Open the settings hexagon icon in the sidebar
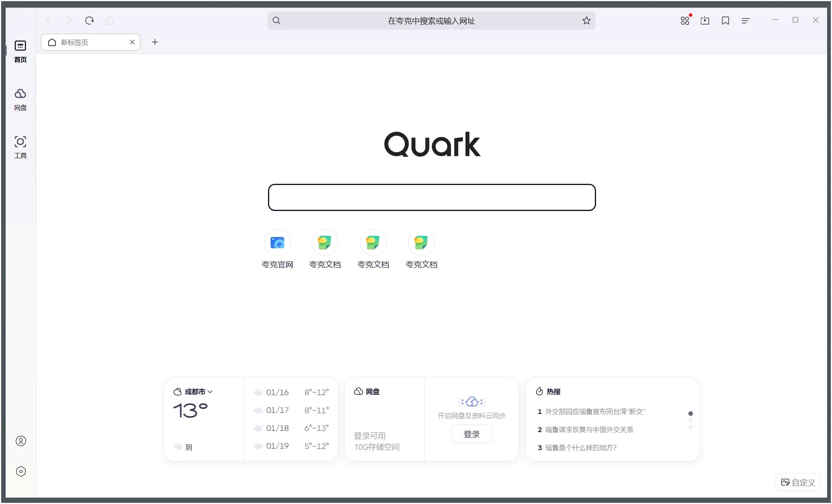 point(20,471)
